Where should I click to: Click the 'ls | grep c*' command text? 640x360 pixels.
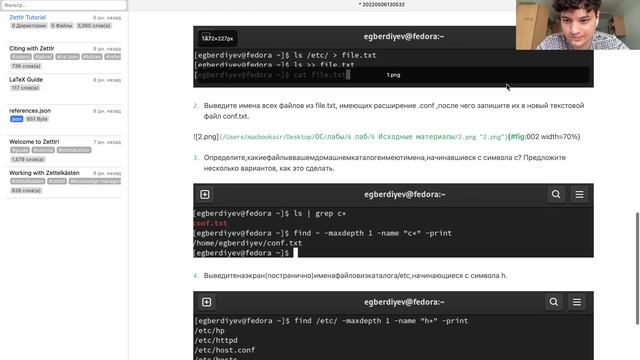click(320, 213)
